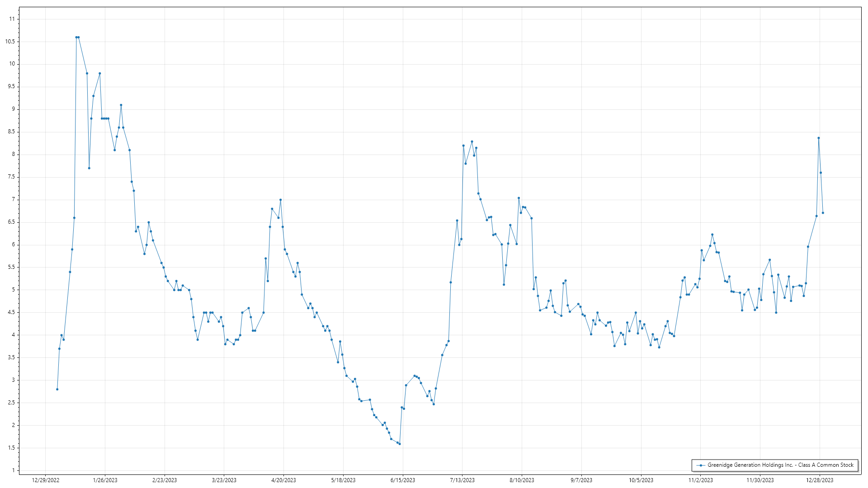Screen dimensions: 868x488
Task: Click the 11 label on the y-axis
Action: click(x=12, y=19)
